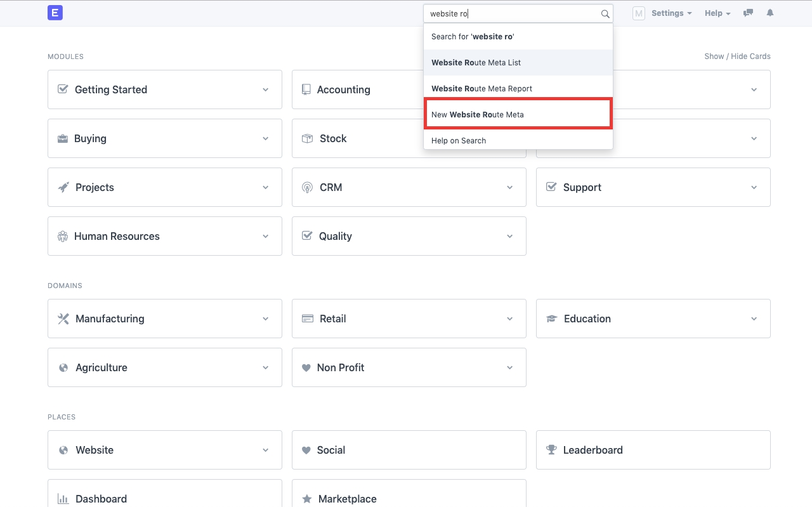Open the chat bubbles icon
This screenshot has height=507, width=812.
tap(748, 13)
